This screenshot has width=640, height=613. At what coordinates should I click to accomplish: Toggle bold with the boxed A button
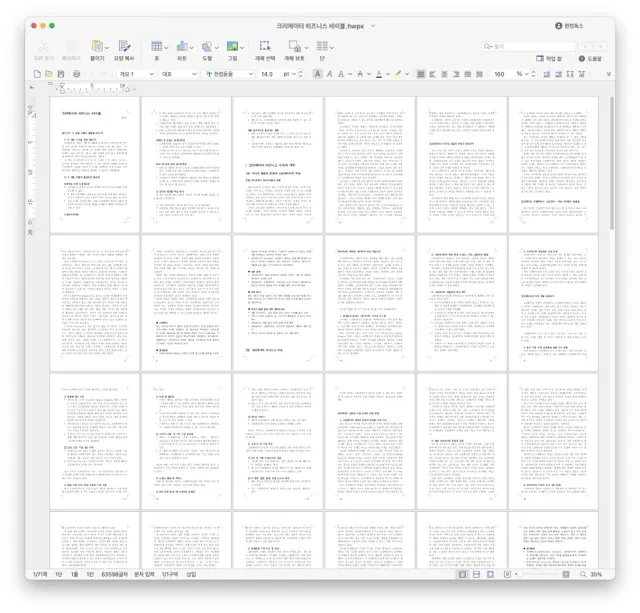317,74
